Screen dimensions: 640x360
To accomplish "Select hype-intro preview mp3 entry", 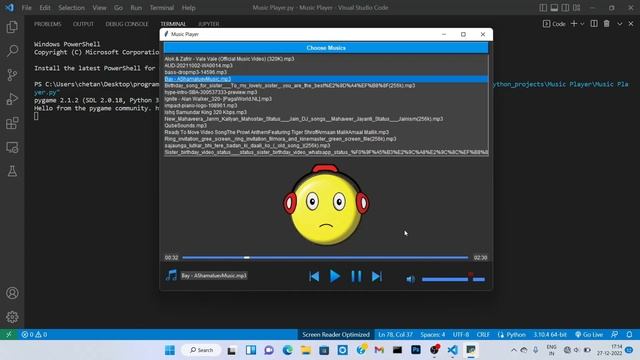I will pyautogui.click(x=326, y=92).
